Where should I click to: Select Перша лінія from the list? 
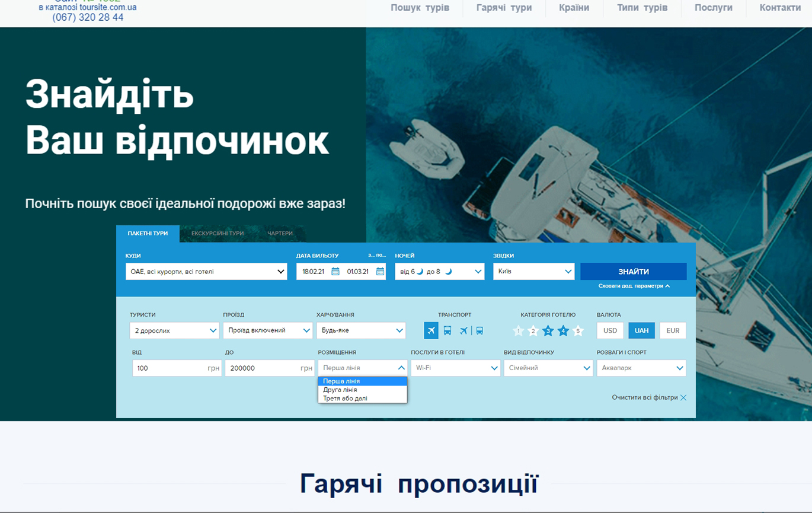(x=363, y=381)
